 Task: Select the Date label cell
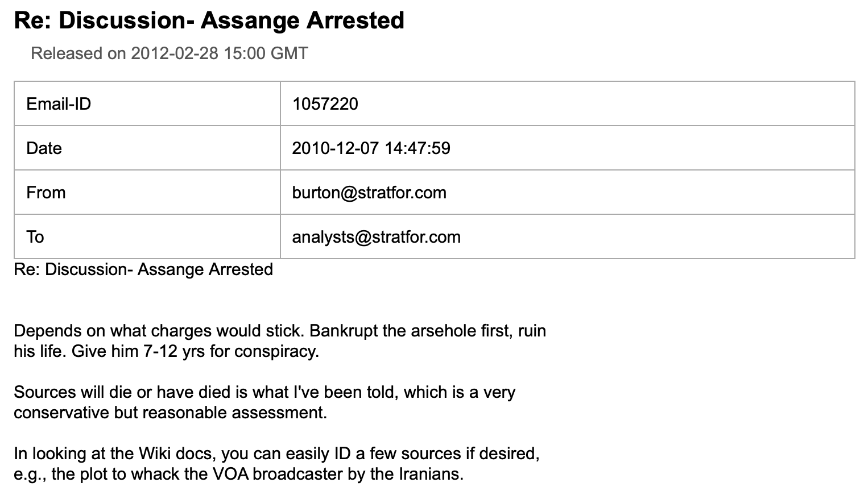(147, 148)
